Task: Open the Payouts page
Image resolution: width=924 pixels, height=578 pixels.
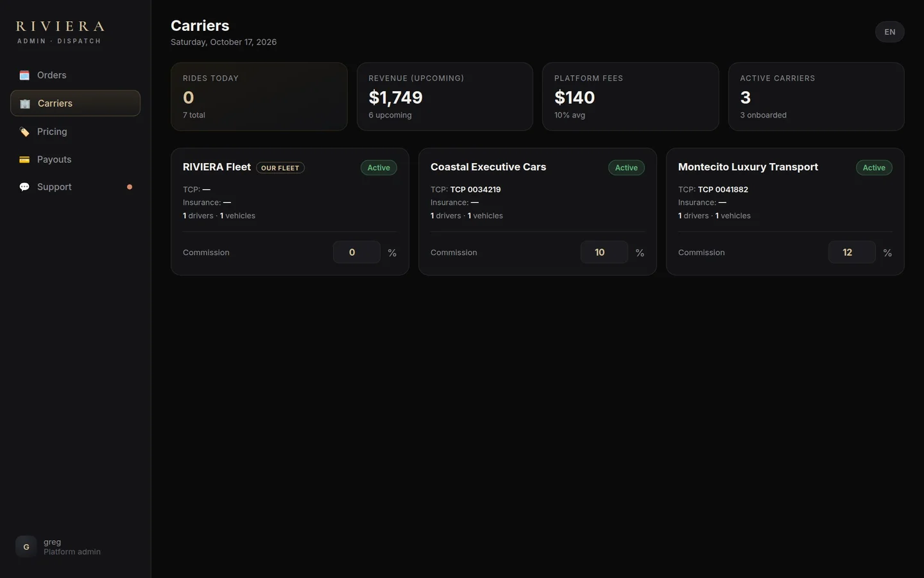Action: click(x=75, y=159)
